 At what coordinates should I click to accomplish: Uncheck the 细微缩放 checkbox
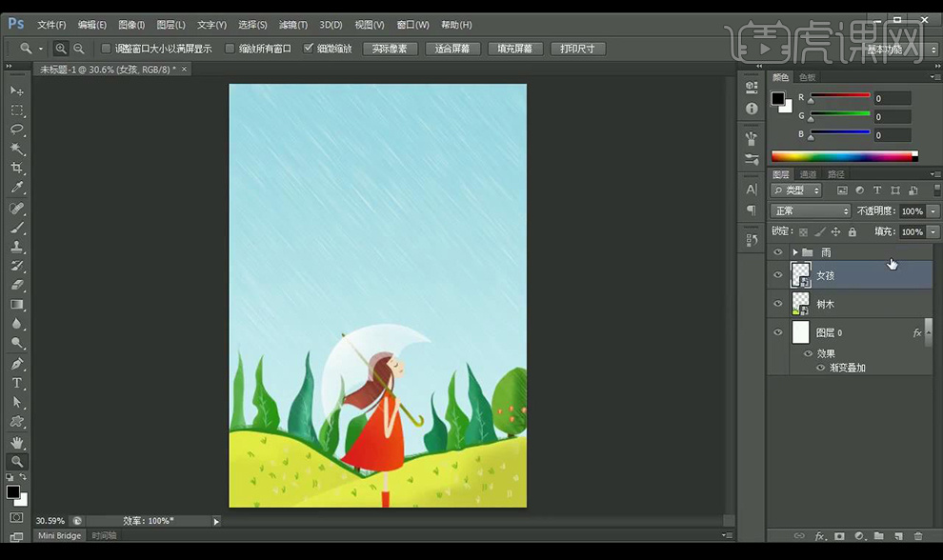pos(309,49)
